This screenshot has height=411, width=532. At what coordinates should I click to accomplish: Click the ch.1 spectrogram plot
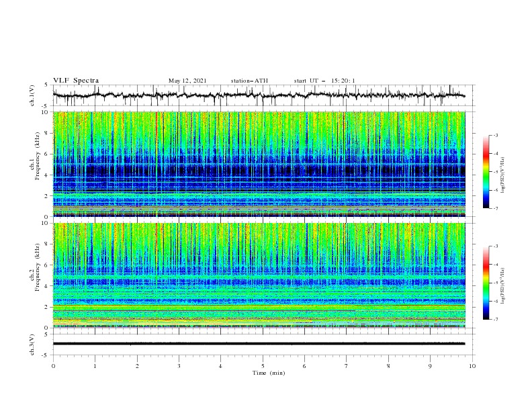pyautogui.click(x=259, y=164)
